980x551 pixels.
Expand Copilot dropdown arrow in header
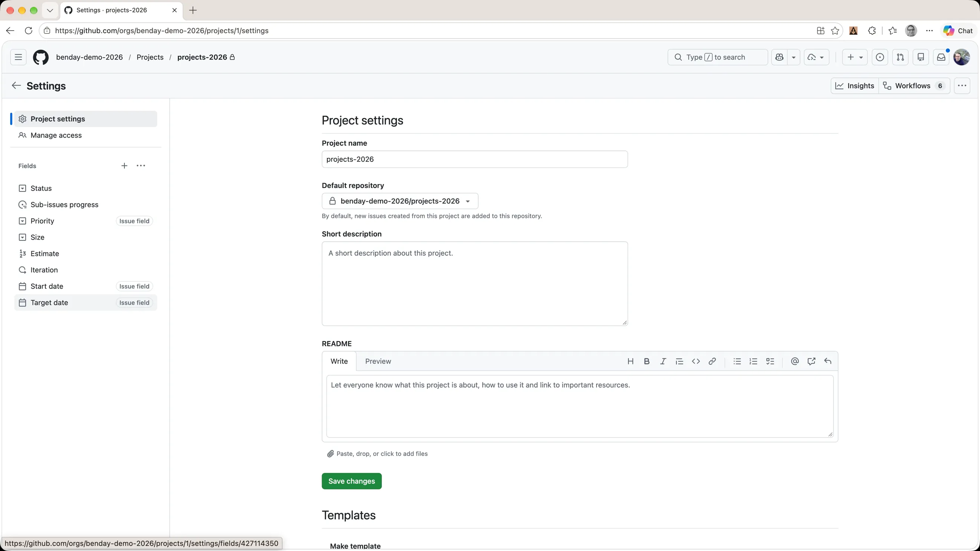coord(794,57)
